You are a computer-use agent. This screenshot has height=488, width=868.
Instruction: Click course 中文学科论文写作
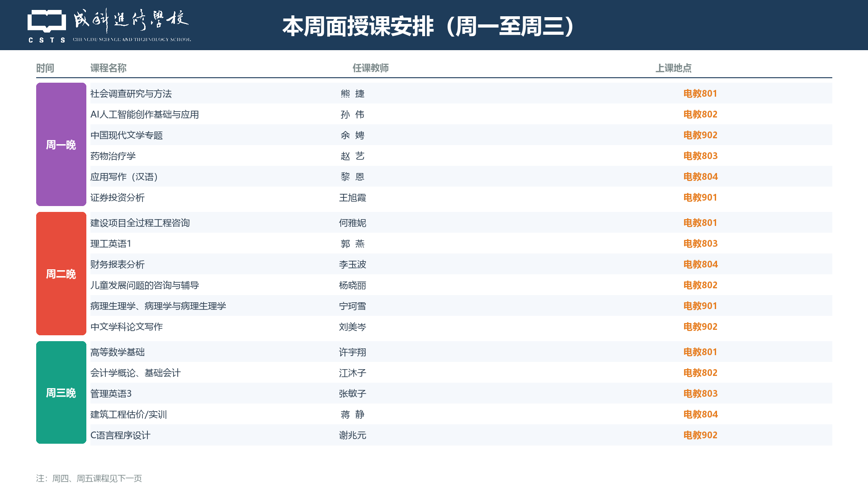click(x=127, y=327)
